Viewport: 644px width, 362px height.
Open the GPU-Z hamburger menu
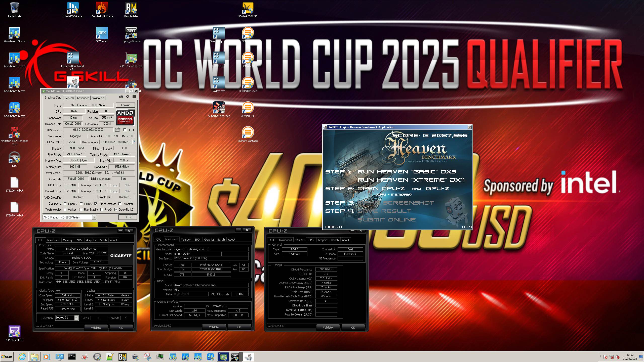(134, 97)
